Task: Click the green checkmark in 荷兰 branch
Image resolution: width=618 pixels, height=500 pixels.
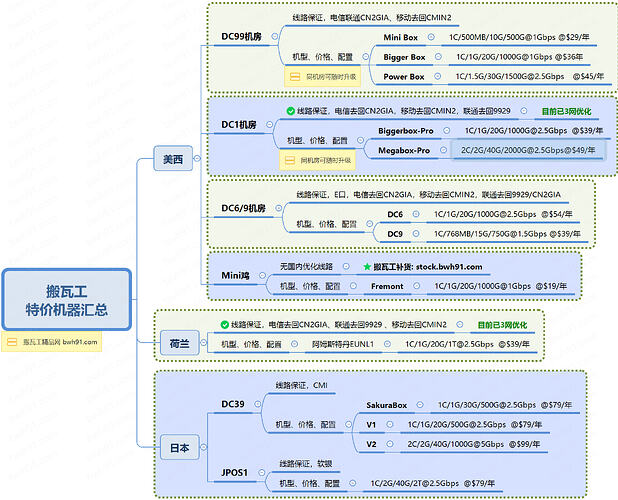Action: point(225,325)
